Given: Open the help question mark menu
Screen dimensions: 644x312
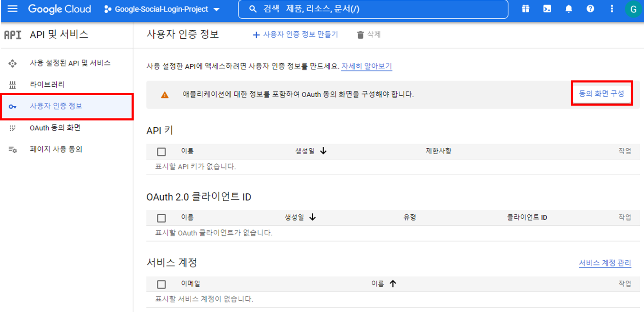Looking at the screenshot, I should (590, 9).
